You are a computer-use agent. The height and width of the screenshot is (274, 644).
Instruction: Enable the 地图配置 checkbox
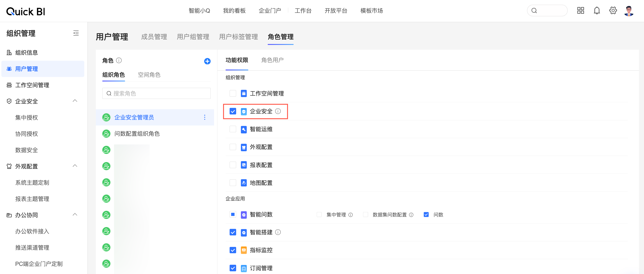tap(233, 183)
